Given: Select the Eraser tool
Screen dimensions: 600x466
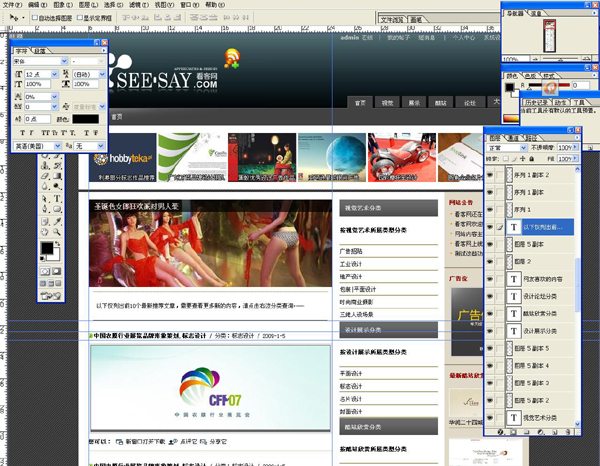Looking at the screenshot, I should [x=45, y=176].
